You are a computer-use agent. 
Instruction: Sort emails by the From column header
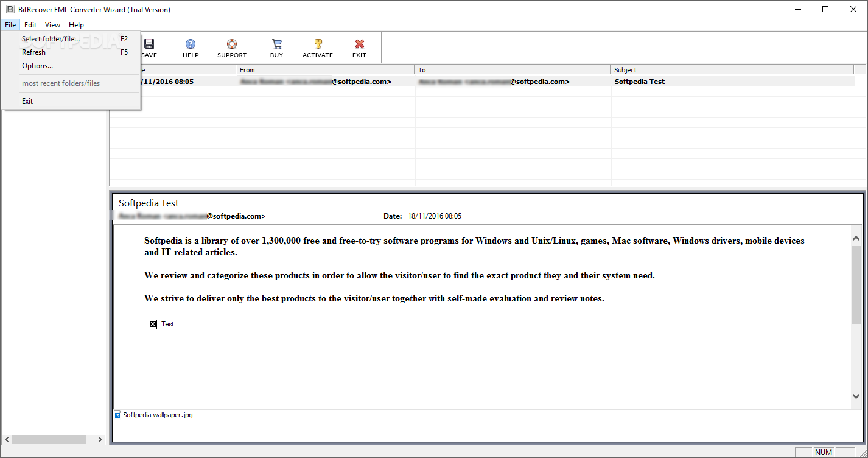click(x=326, y=70)
